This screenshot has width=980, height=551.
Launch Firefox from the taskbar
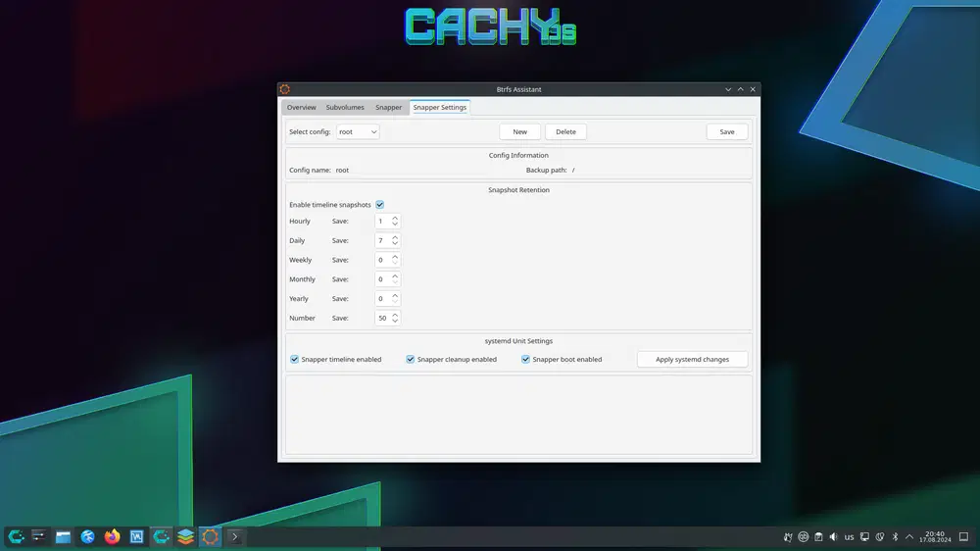pyautogui.click(x=113, y=536)
